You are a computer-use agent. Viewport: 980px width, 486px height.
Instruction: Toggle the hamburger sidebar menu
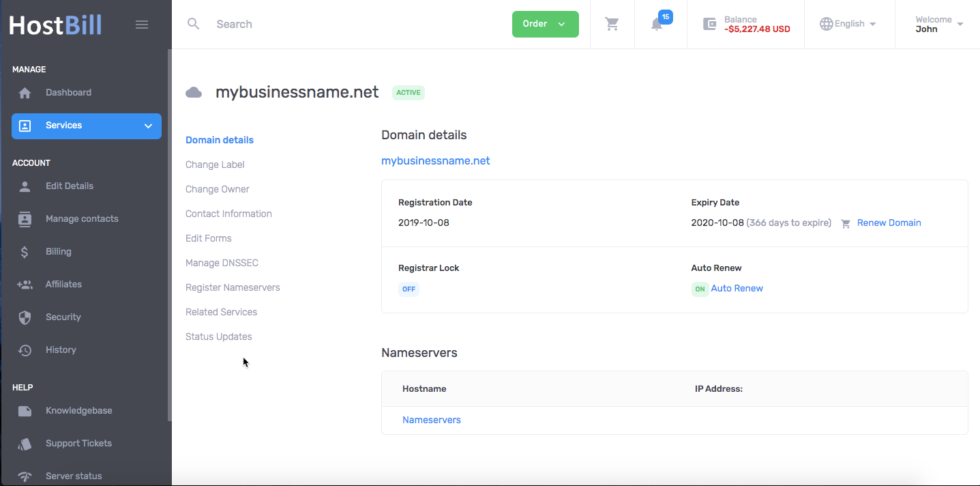(142, 25)
